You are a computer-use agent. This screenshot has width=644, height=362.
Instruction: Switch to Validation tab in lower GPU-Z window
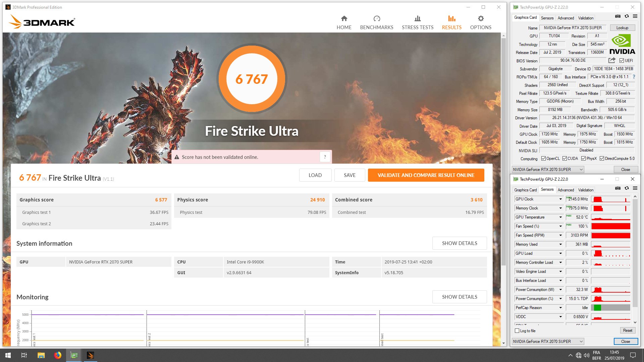[586, 190]
